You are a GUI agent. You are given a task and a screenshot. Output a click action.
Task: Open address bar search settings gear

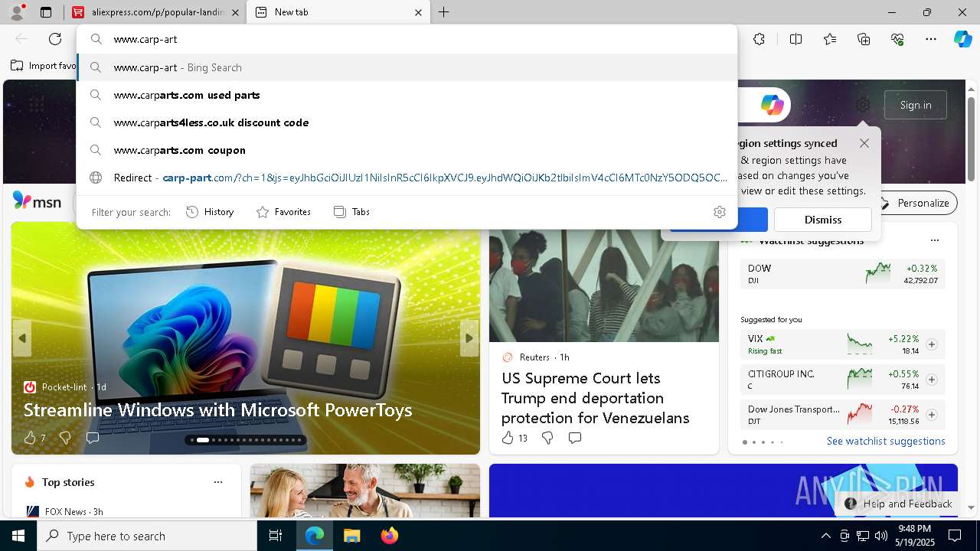(720, 212)
